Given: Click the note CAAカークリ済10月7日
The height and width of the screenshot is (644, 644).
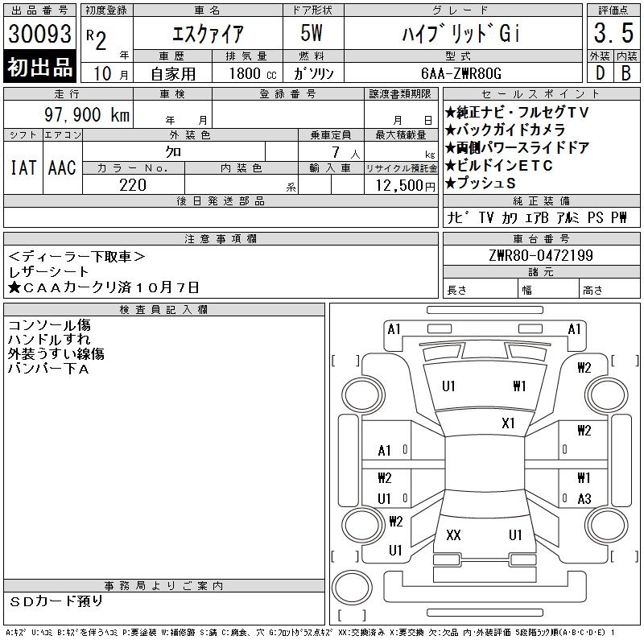Looking at the screenshot, I should [104, 287].
